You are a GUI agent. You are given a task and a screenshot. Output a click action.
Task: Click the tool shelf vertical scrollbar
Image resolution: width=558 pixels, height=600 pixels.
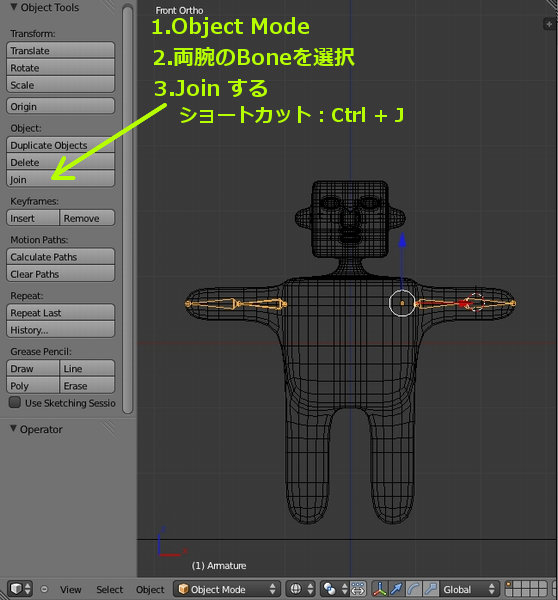pyautogui.click(x=128, y=209)
